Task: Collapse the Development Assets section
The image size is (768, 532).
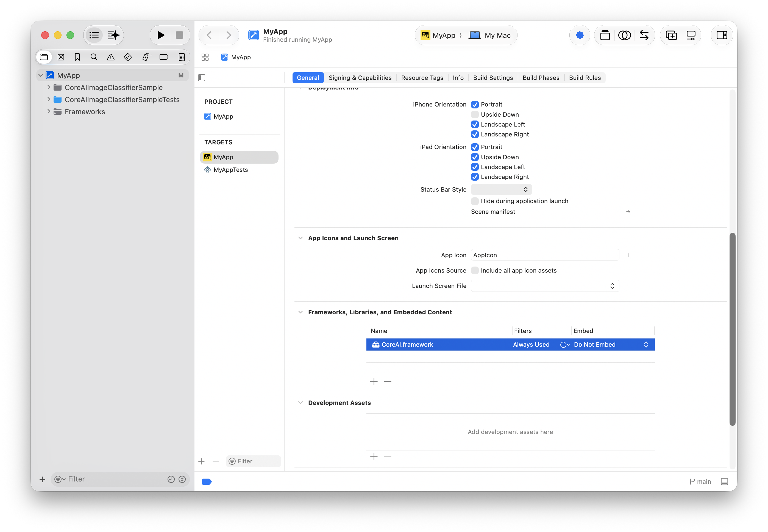Action: pyautogui.click(x=300, y=403)
